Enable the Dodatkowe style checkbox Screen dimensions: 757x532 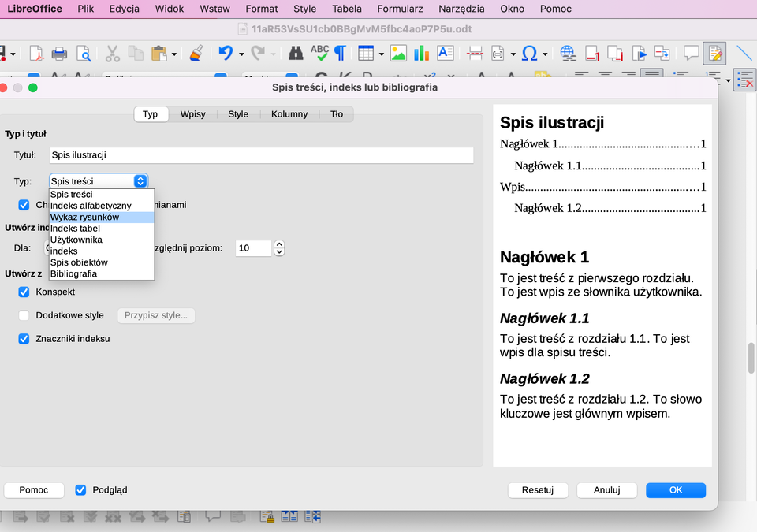click(x=24, y=315)
